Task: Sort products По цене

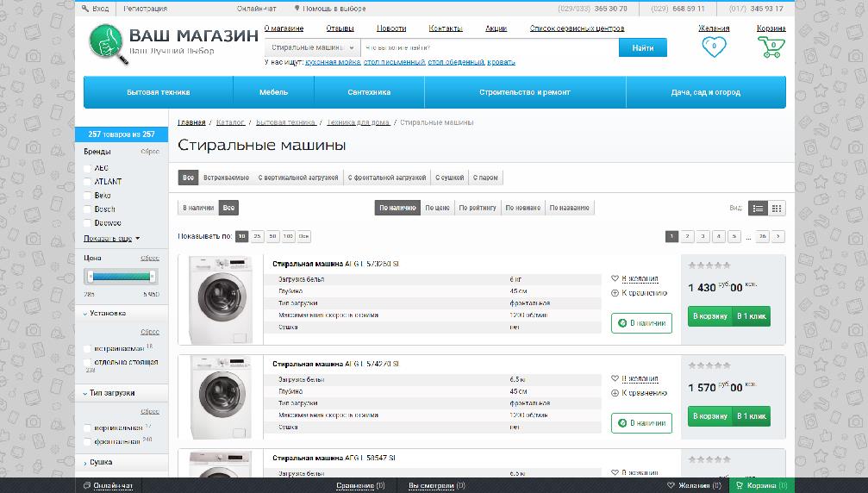Action: (437, 208)
